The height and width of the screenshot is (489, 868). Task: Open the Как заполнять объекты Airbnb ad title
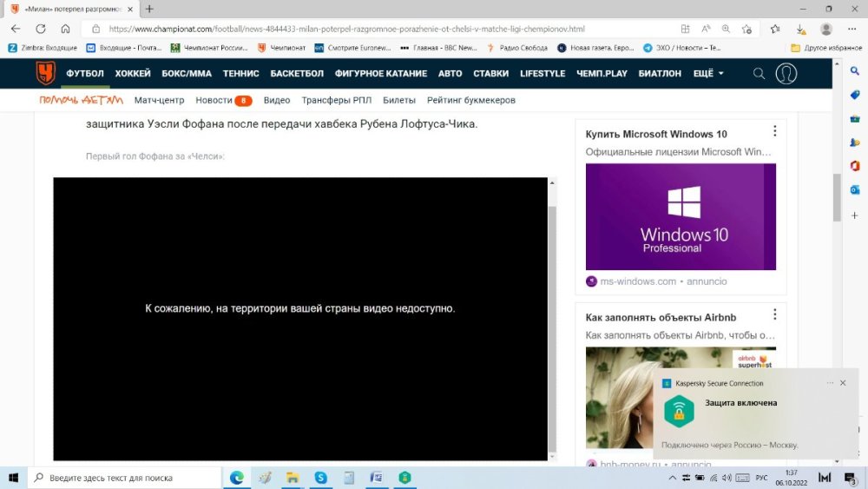tap(661, 317)
